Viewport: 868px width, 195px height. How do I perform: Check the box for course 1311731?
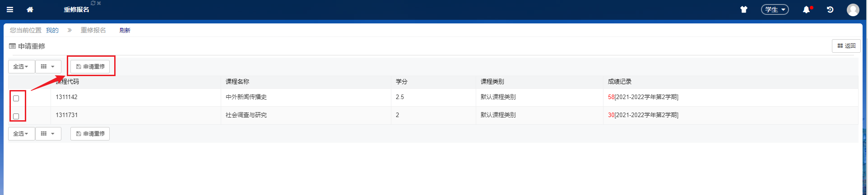pos(16,116)
